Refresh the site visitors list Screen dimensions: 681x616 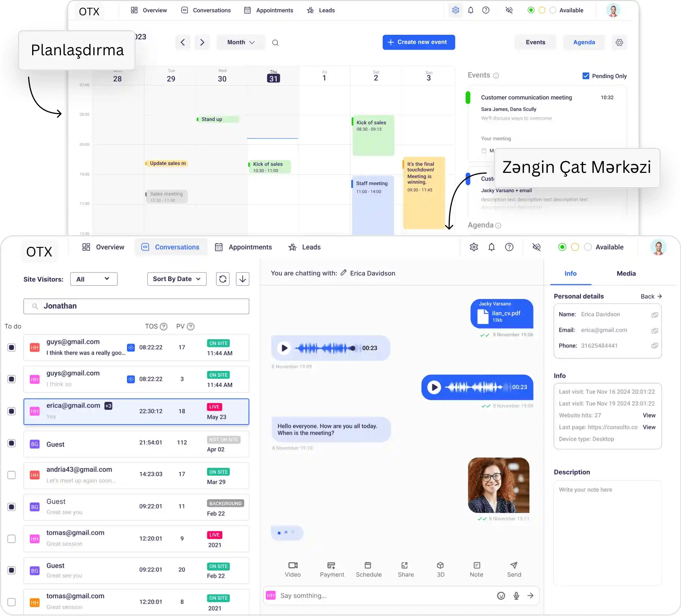click(x=223, y=279)
